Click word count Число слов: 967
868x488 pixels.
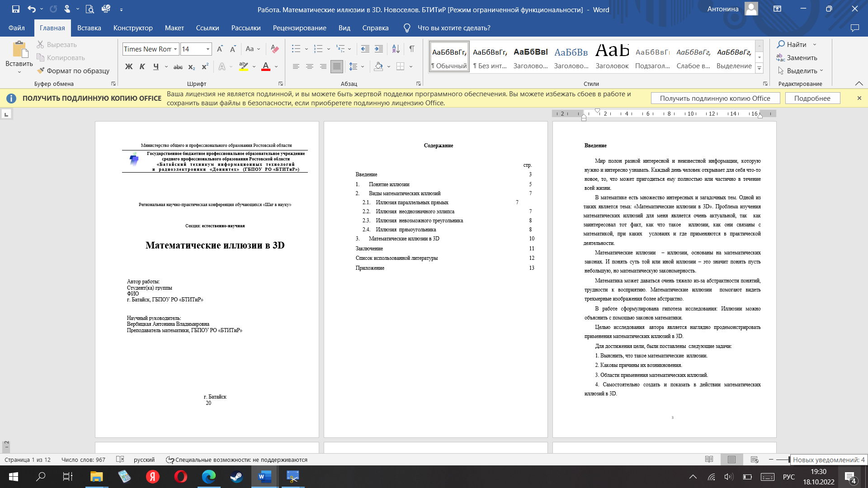pos(83,460)
